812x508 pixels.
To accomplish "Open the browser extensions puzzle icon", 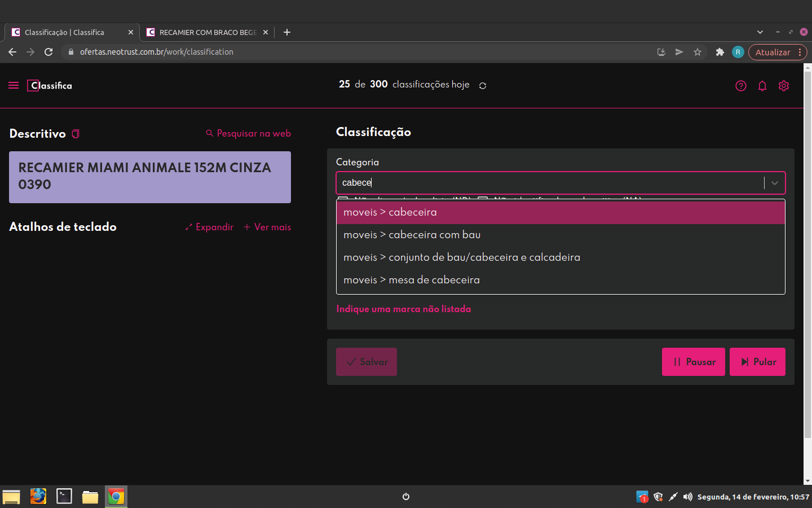I will click(720, 52).
